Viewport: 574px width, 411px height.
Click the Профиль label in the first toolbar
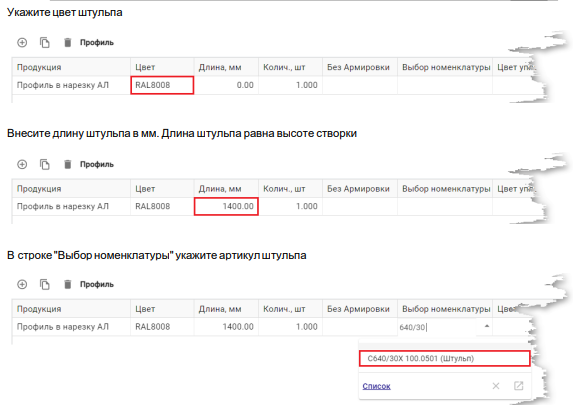pyautogui.click(x=97, y=42)
